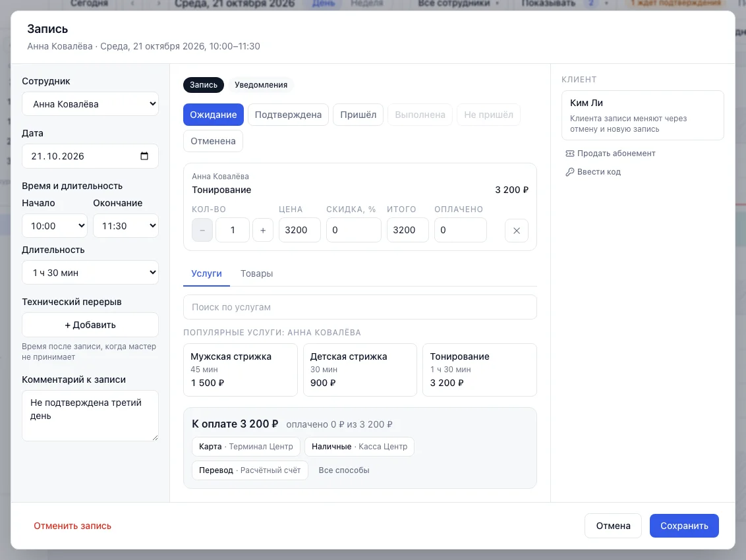Screen dimensions: 746x560
Task: Increase the service quantity with plus button
Action: tap(263, 231)
